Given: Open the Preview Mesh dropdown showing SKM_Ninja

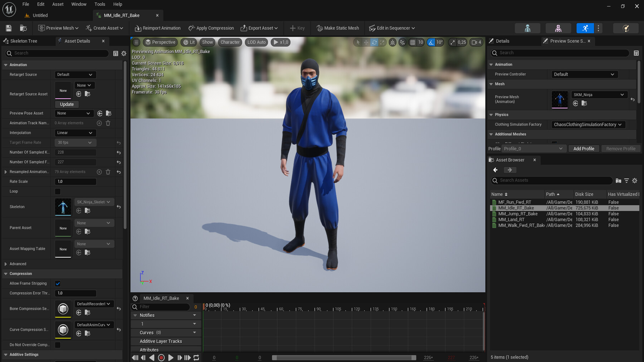Looking at the screenshot, I should (599, 94).
